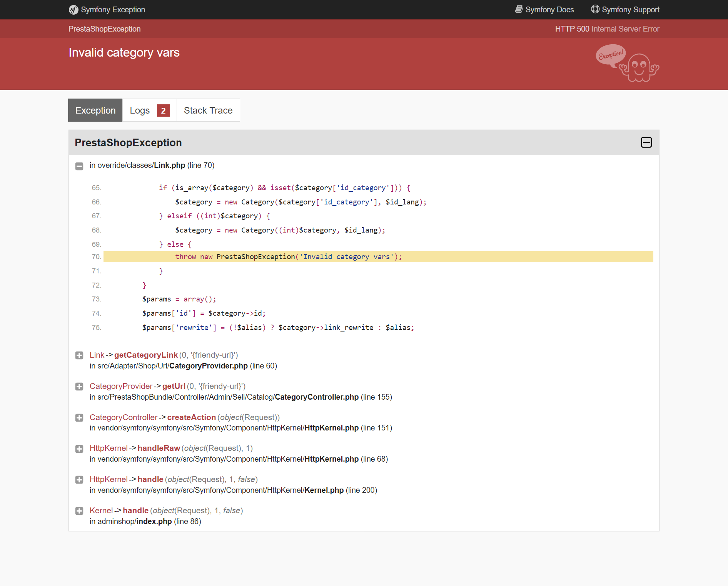Click the HttpKernel.php line 151 file path
This screenshot has width=728, height=586.
pyautogui.click(x=241, y=428)
